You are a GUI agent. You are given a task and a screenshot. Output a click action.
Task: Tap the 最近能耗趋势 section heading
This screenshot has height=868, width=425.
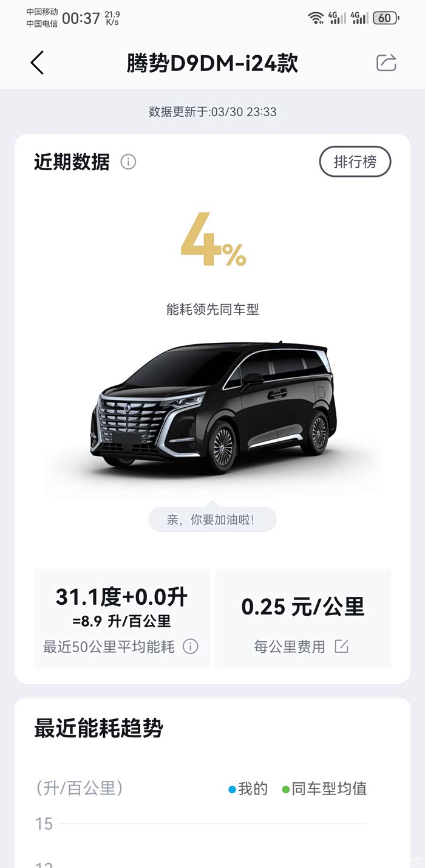99,728
